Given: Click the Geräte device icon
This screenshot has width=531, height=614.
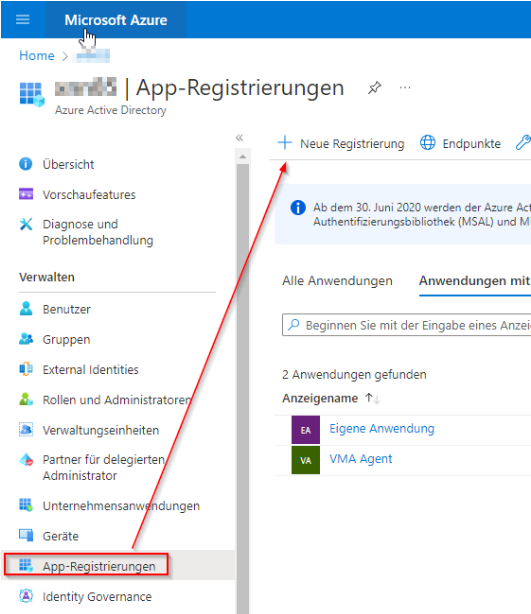Looking at the screenshot, I should 26,535.
